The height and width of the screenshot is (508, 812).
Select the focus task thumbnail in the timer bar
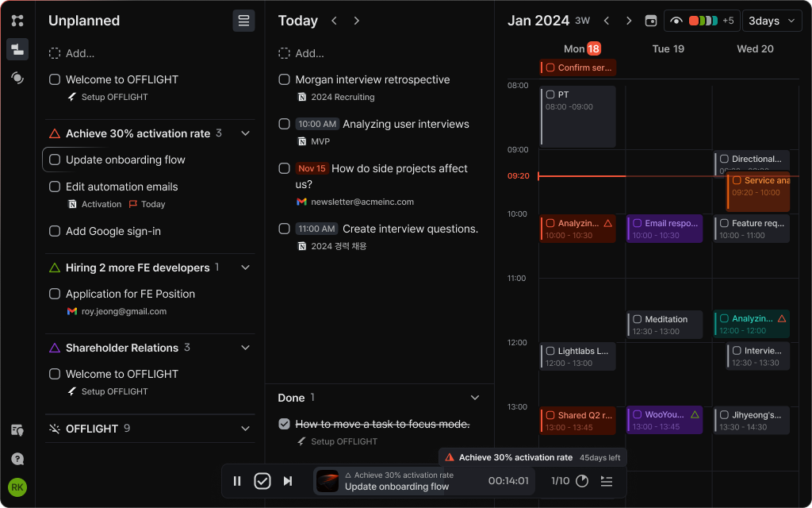pyautogui.click(x=327, y=481)
